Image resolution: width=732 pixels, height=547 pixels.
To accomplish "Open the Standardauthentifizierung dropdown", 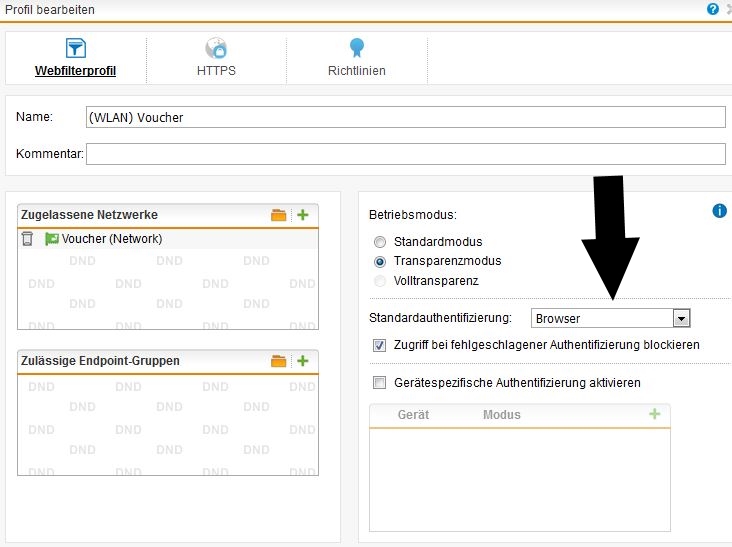I will 681,318.
